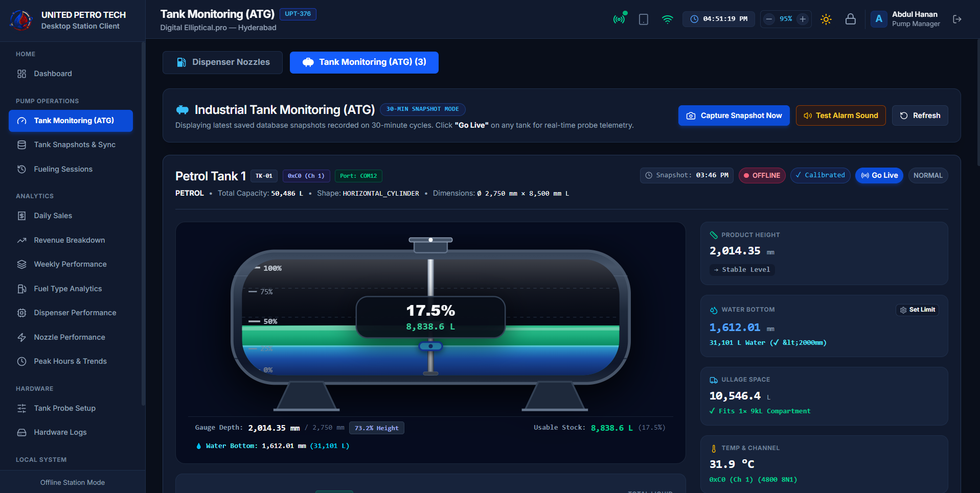This screenshot has width=980, height=493.
Task: Click the Refresh button
Action: [920, 115]
